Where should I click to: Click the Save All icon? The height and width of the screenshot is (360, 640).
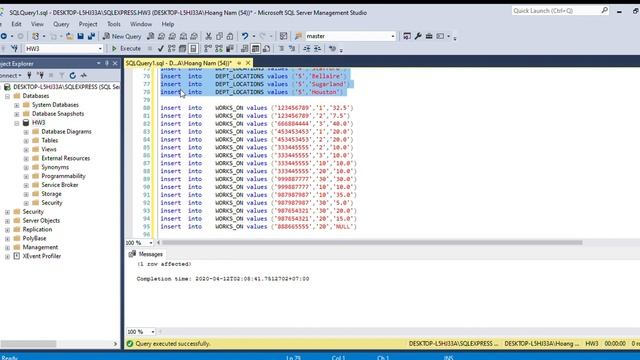click(x=91, y=36)
